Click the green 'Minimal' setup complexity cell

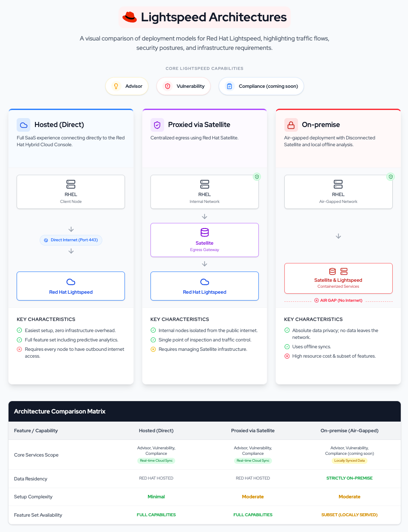coord(156,497)
